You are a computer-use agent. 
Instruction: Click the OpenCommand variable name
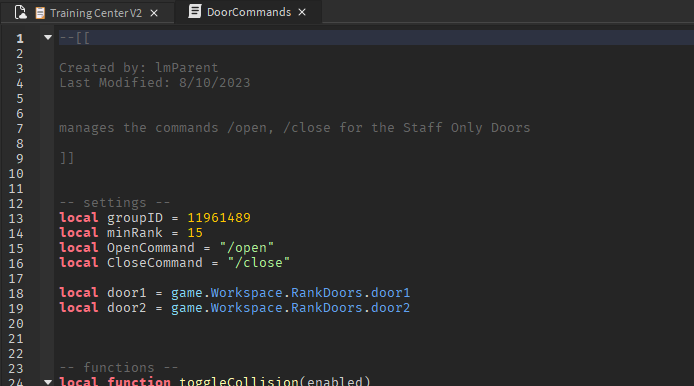coord(150,248)
